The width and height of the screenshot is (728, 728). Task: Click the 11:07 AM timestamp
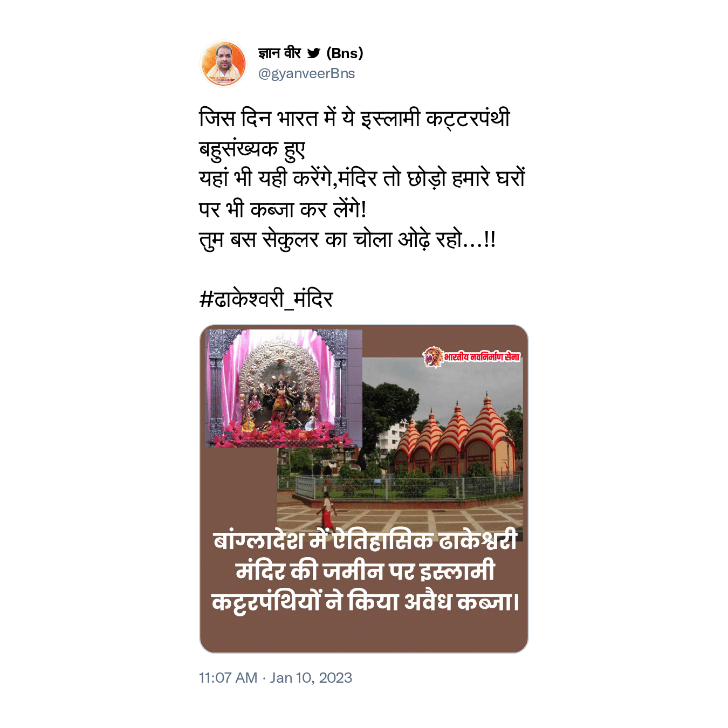(x=228, y=678)
